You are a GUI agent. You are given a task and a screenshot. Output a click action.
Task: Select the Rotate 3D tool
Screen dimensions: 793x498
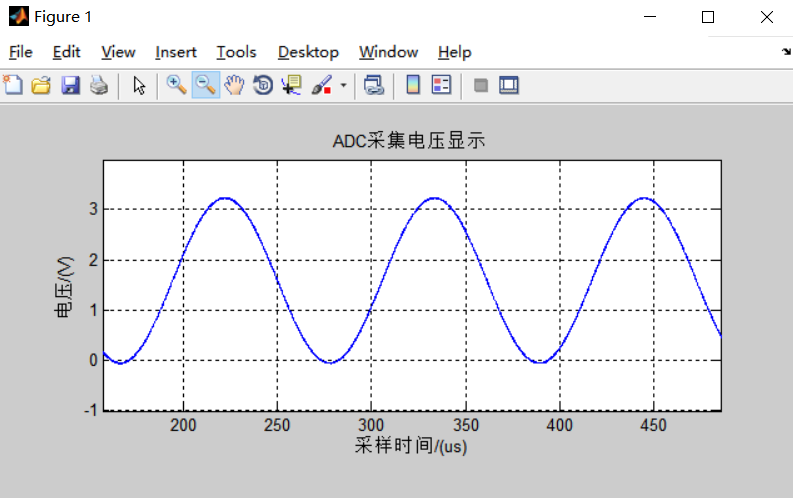coord(263,86)
